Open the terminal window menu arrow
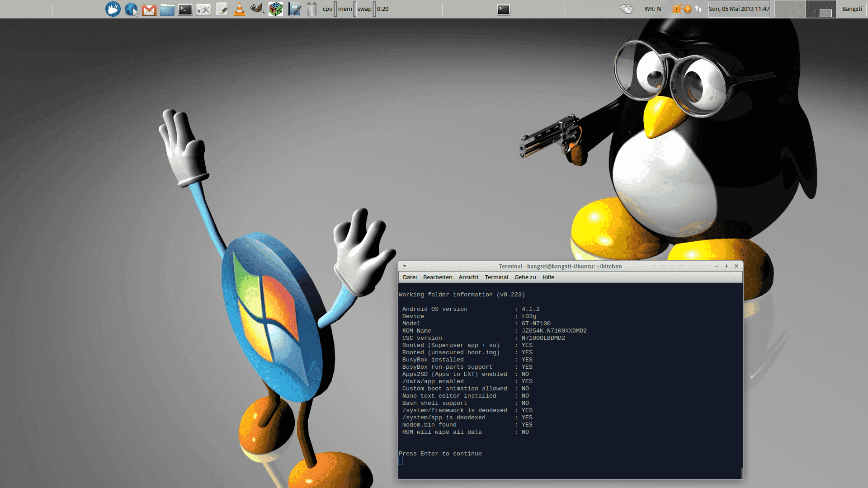Screen dimensions: 868x488 pos(405,266)
